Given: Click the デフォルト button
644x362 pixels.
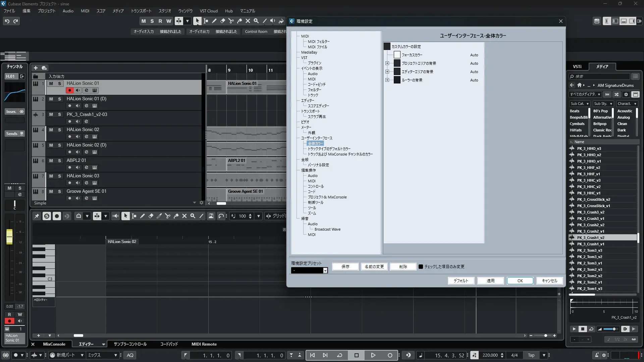Looking at the screenshot, I should pos(461,281).
